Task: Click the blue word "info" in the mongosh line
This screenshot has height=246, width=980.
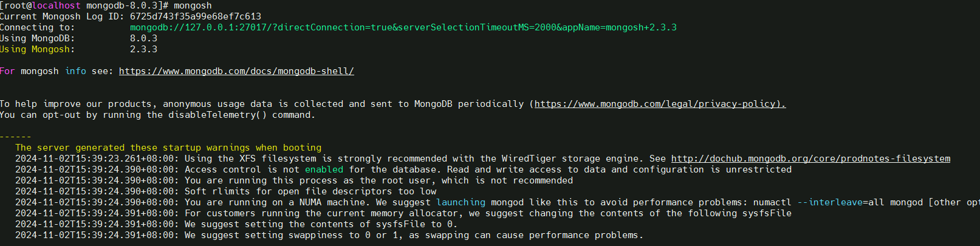Action: pyautogui.click(x=75, y=71)
